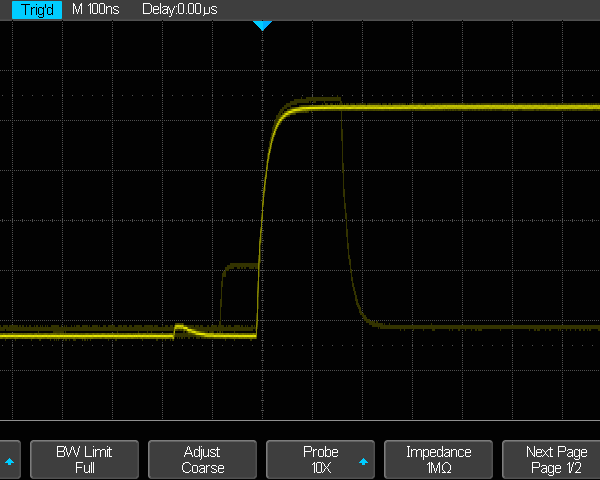This screenshot has height=480, width=600.
Task: Toggle the BW Limit Full setting
Action: click(x=84, y=460)
